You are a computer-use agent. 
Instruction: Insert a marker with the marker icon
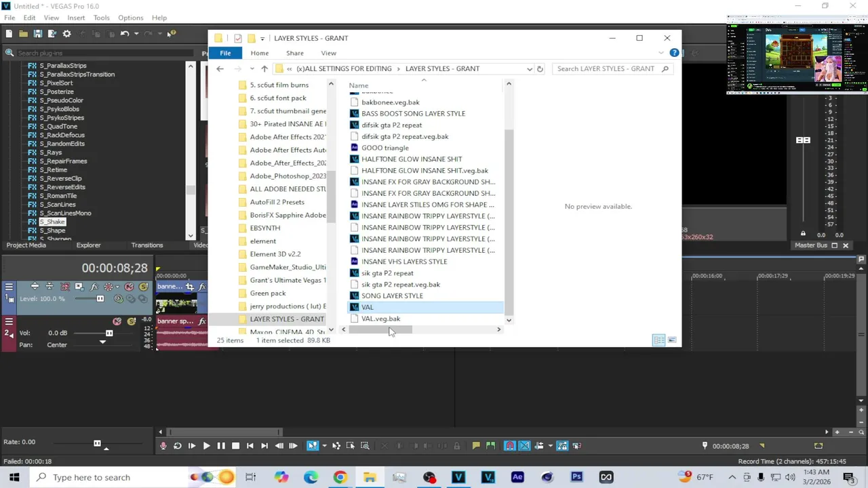coord(476,445)
